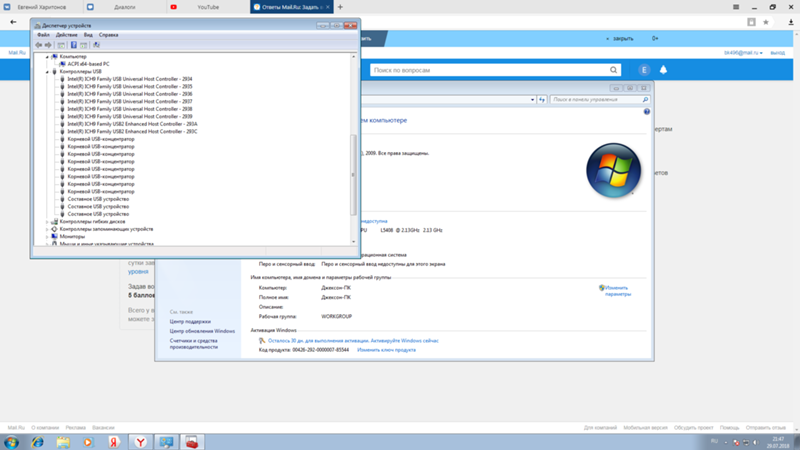The image size is (800, 450).
Task: Open Центр обновления Windows link
Action: click(202, 331)
